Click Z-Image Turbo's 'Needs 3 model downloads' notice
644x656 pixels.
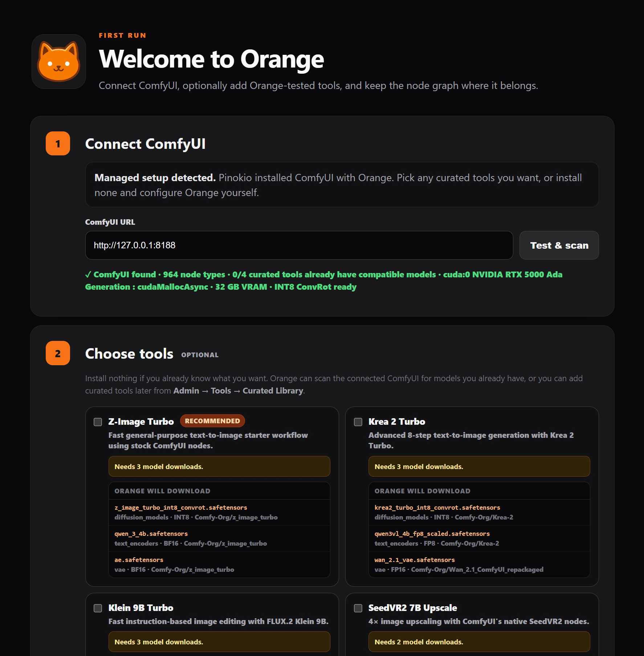coord(219,466)
